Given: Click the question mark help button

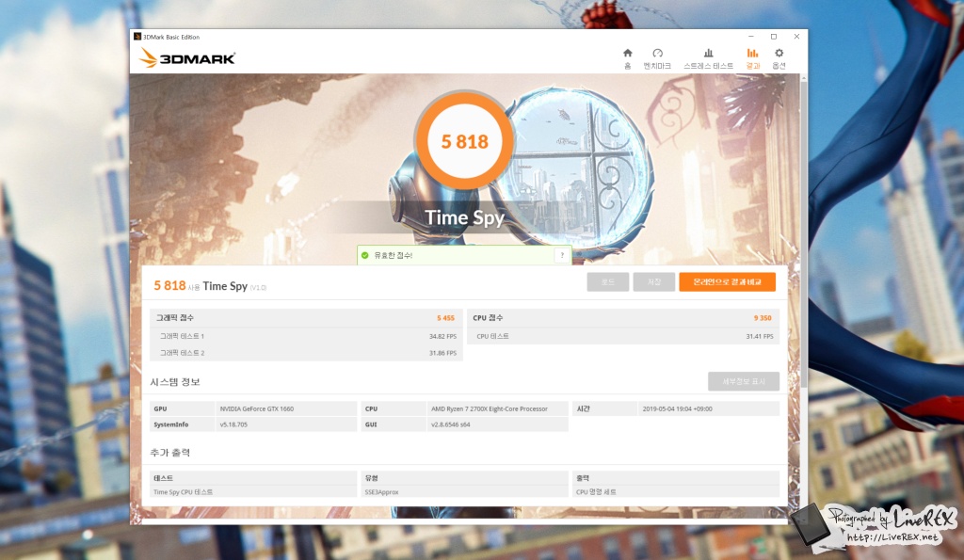Looking at the screenshot, I should pos(562,255).
